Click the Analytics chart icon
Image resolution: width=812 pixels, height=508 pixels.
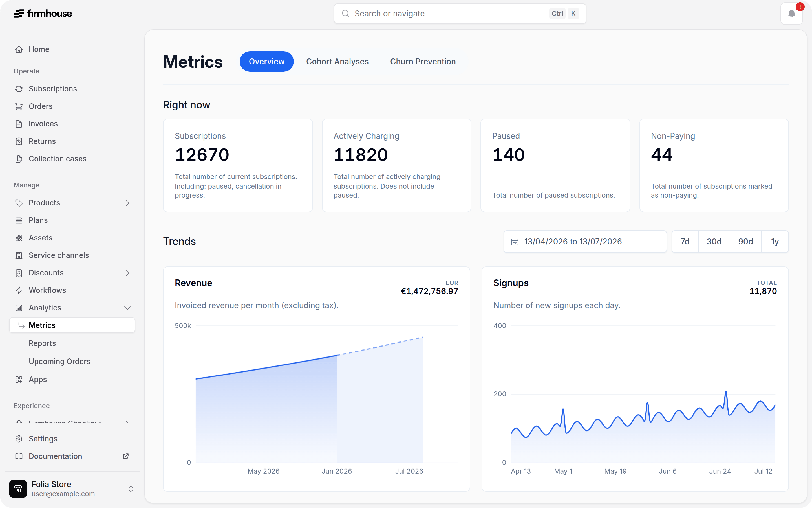click(19, 308)
